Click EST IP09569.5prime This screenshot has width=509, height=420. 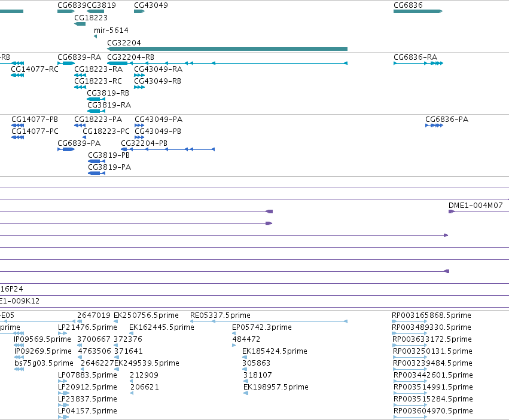tap(19, 345)
